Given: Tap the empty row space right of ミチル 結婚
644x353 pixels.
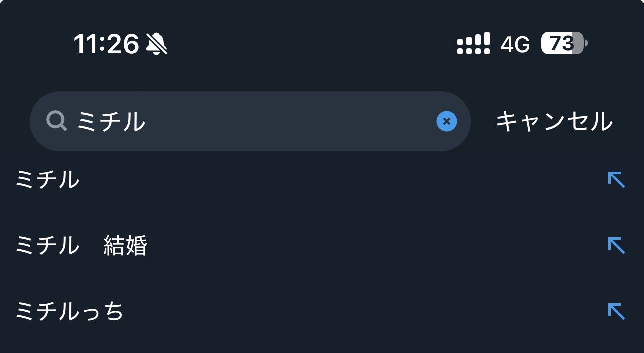Looking at the screenshot, I should tap(374, 246).
